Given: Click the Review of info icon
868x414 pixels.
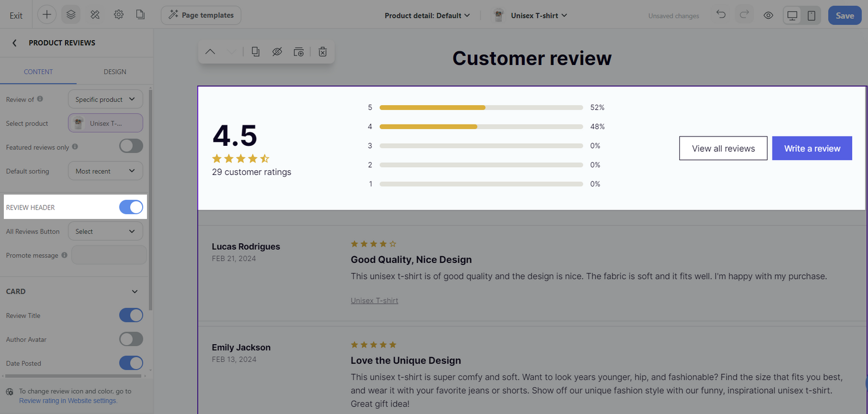Looking at the screenshot, I should pos(40,99).
